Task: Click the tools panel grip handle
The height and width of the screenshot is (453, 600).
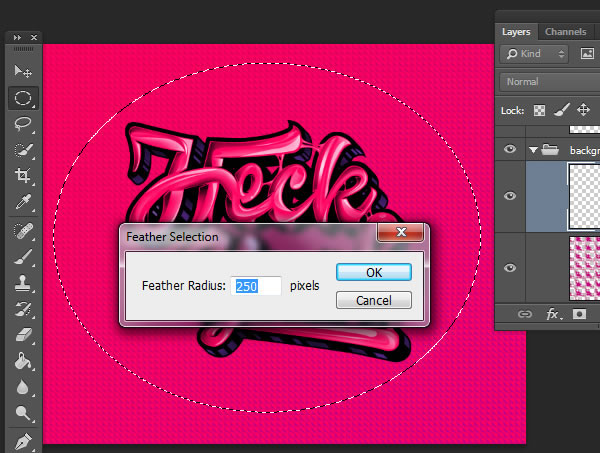Action: 24,49
